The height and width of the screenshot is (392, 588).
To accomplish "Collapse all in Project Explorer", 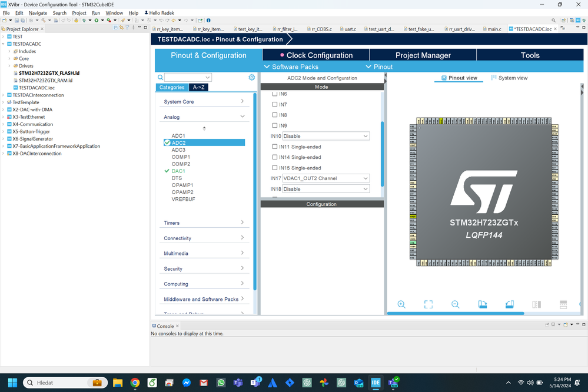I will pyautogui.click(x=115, y=28).
